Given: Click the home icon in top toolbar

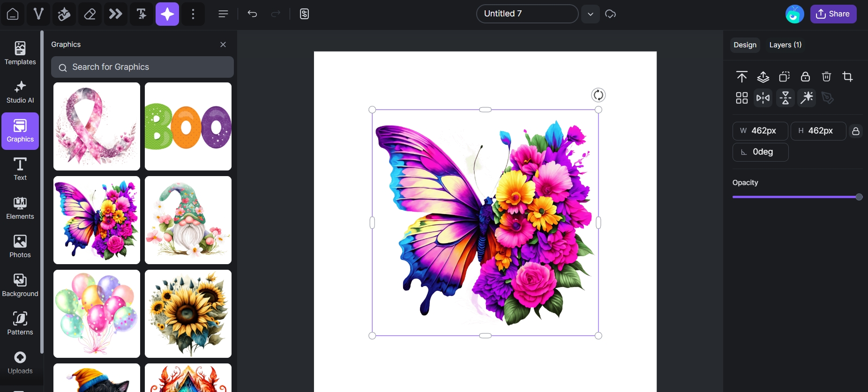Looking at the screenshot, I should tap(13, 14).
